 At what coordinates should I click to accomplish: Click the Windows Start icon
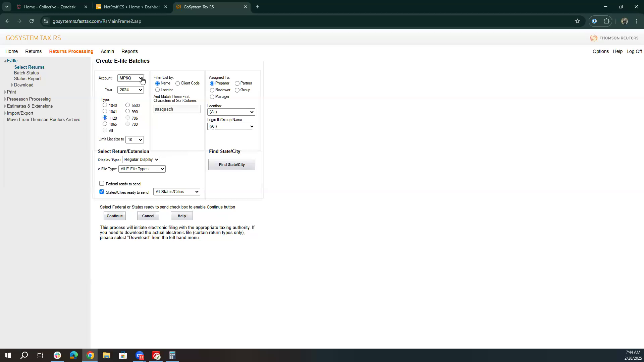tap(8, 355)
